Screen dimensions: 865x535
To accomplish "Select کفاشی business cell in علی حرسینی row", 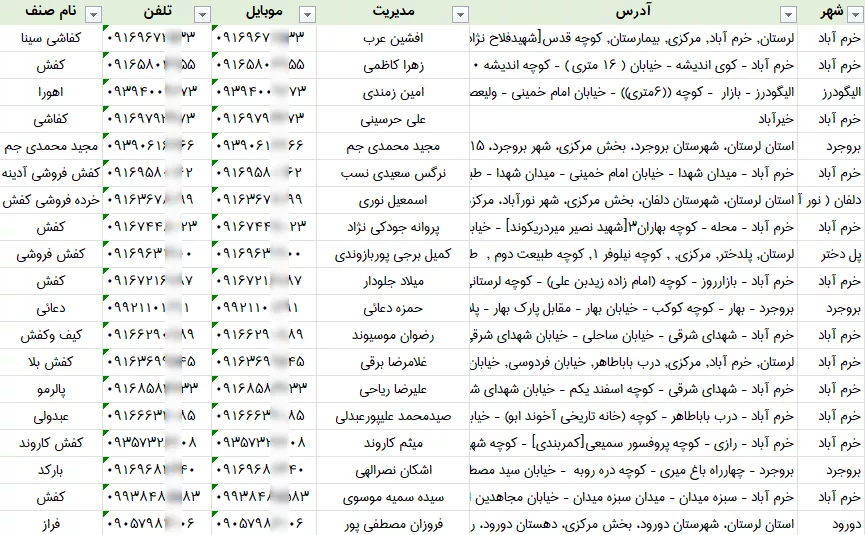I will pyautogui.click(x=51, y=119).
